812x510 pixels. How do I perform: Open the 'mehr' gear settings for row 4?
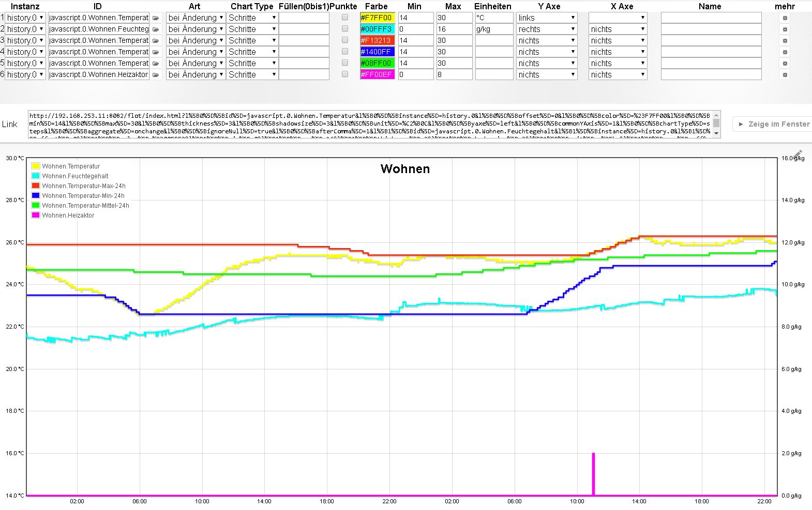click(785, 52)
